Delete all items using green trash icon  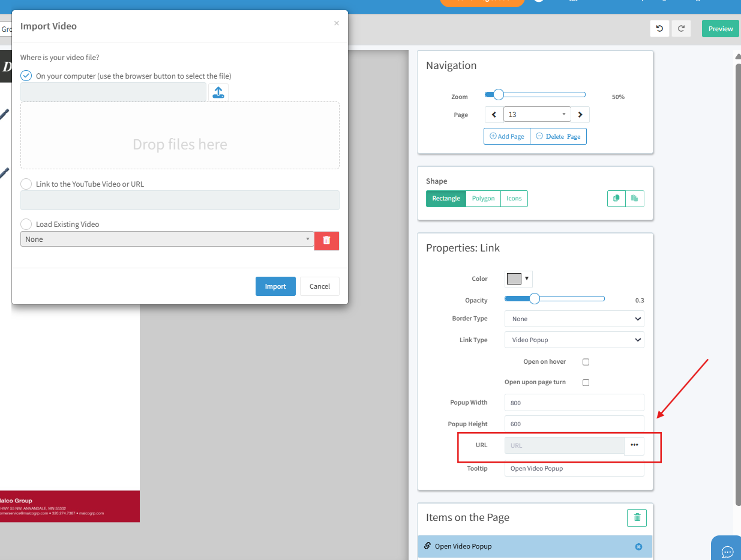click(x=637, y=517)
